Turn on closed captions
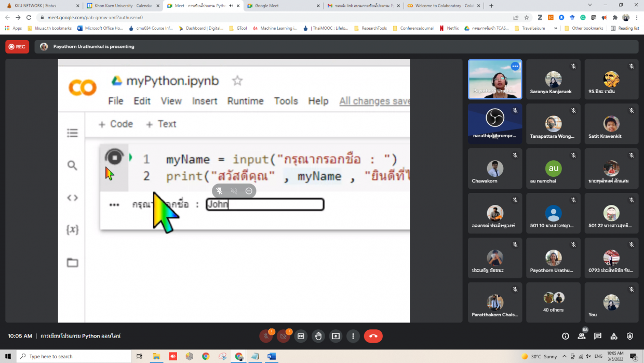This screenshot has width=644, height=363. 301,336
